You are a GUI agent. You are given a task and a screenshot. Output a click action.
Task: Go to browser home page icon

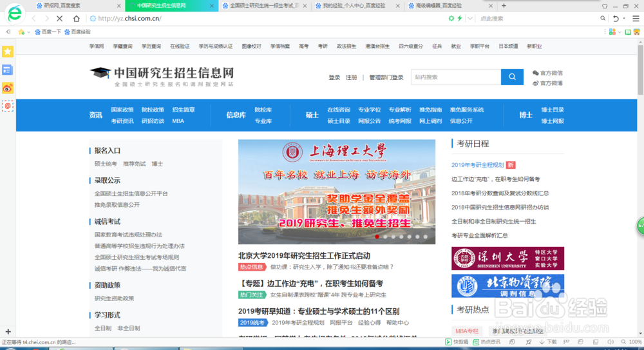(x=77, y=19)
